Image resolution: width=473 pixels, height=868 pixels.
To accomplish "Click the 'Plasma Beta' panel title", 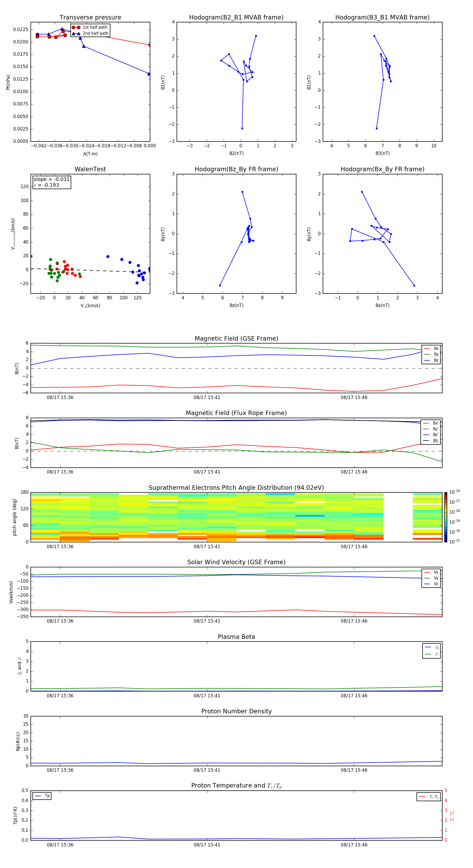I will click(x=236, y=637).
